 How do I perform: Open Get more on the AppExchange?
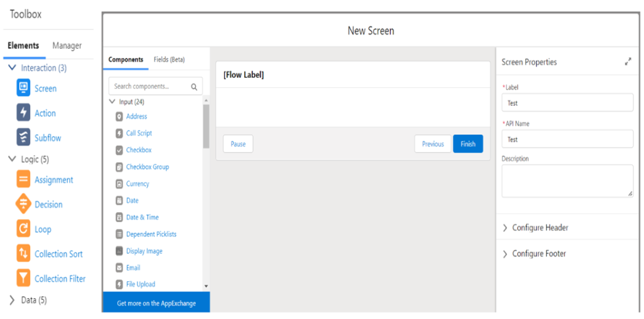pos(156,303)
